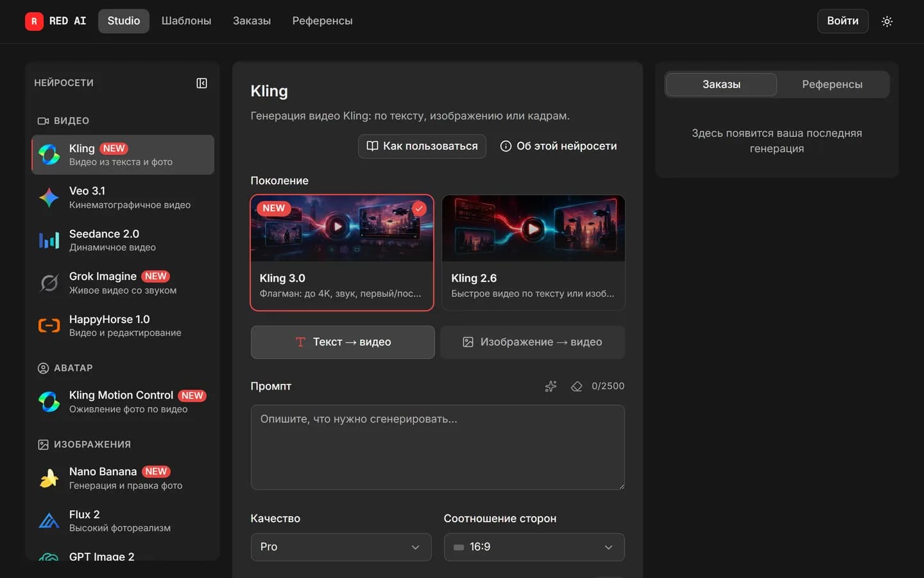924x578 pixels.
Task: Clear prompt with the eraser icon
Action: coord(576,386)
